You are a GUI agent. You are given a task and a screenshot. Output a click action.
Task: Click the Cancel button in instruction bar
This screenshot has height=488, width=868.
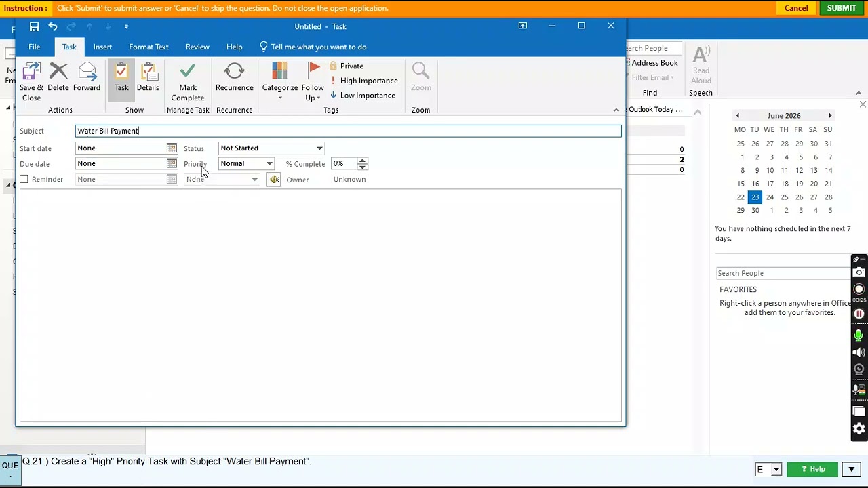point(796,8)
